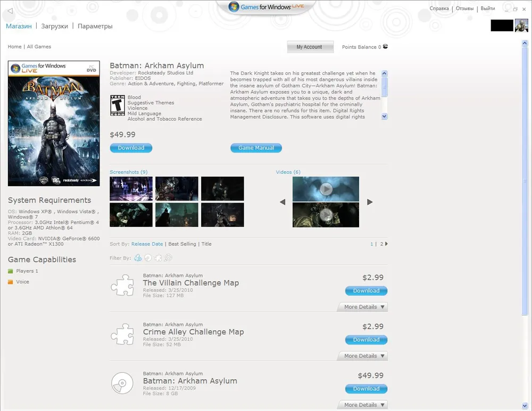Viewport: 532px width, 411px height.
Task: Click the disc icon beside Batman: Arkham Asylum
Action: tap(122, 383)
